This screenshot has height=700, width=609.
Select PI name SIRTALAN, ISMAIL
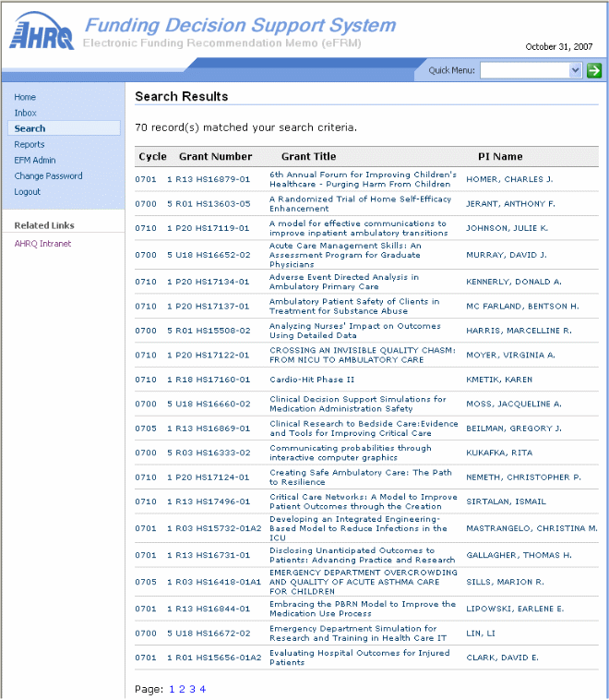(506, 501)
